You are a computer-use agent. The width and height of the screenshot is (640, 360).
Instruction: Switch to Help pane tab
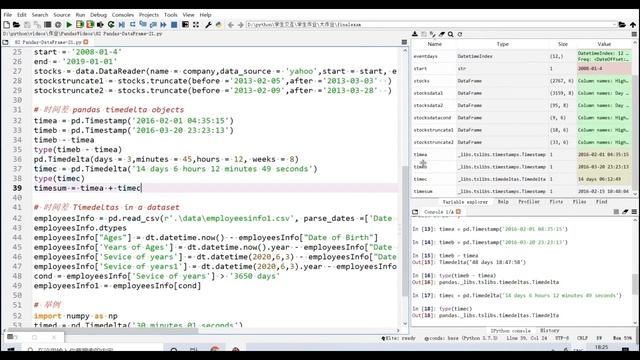pos(503,202)
